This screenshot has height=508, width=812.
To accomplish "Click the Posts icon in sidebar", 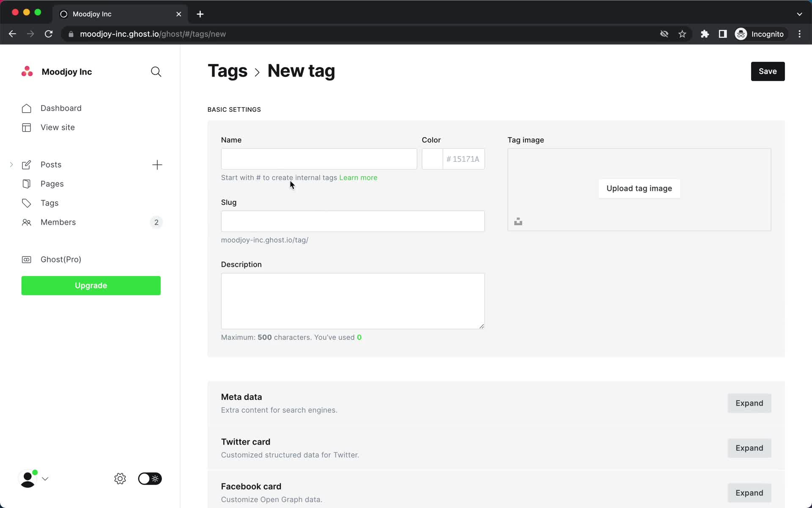I will [x=26, y=164].
